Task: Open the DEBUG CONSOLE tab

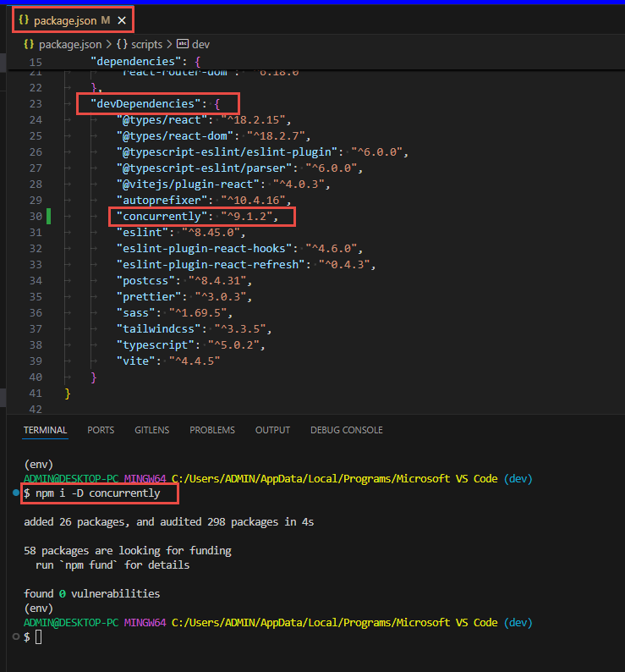Action: pyautogui.click(x=346, y=430)
